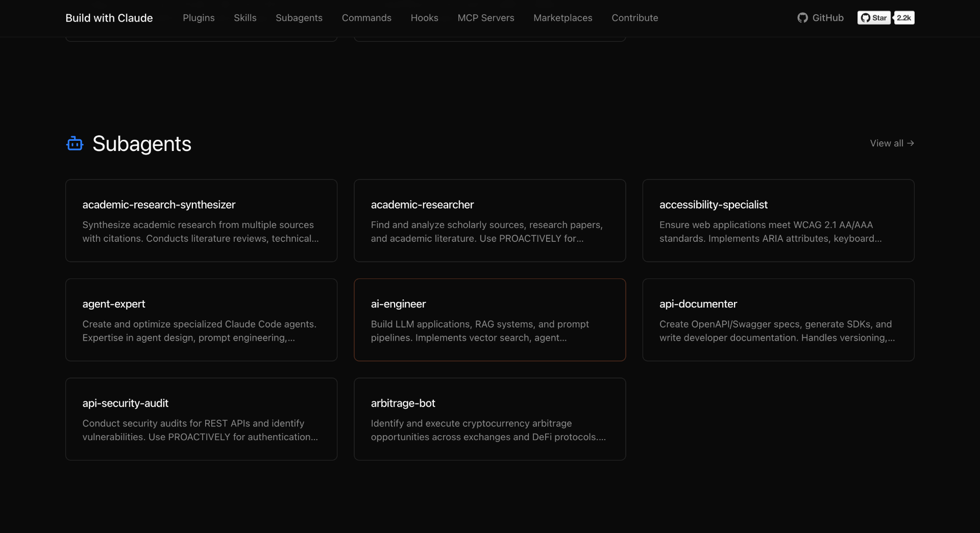980x533 pixels.
Task: Open the academic-research-synthesizer card
Action: point(201,220)
